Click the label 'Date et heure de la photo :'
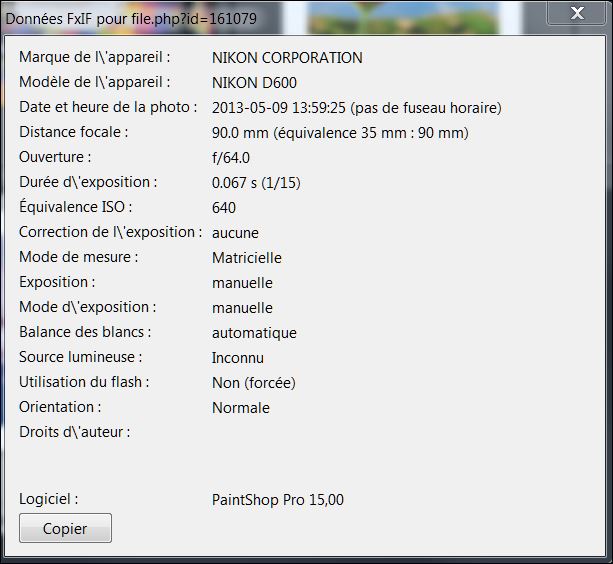613x564 pixels. point(108,107)
